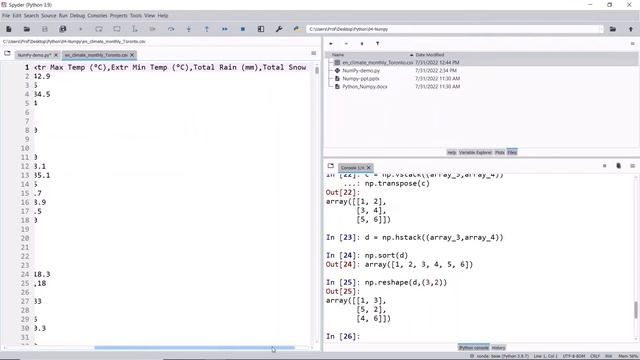Open the Edit menu
Screen dimensions: 640x360
[17, 16]
